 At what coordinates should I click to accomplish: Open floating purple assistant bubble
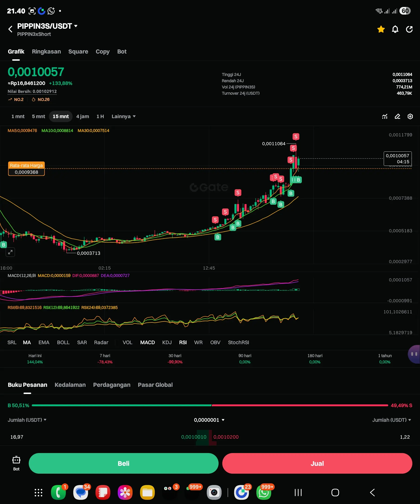[414, 354]
